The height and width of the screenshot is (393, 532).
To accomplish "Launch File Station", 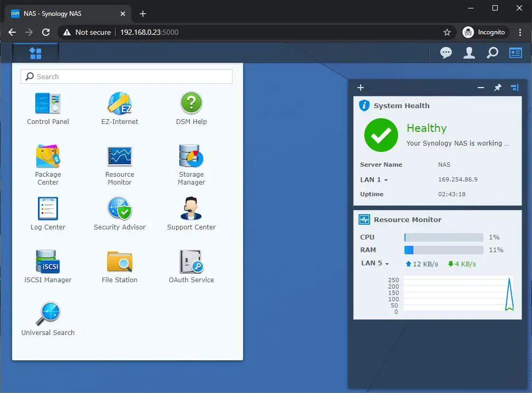I will pos(120,267).
